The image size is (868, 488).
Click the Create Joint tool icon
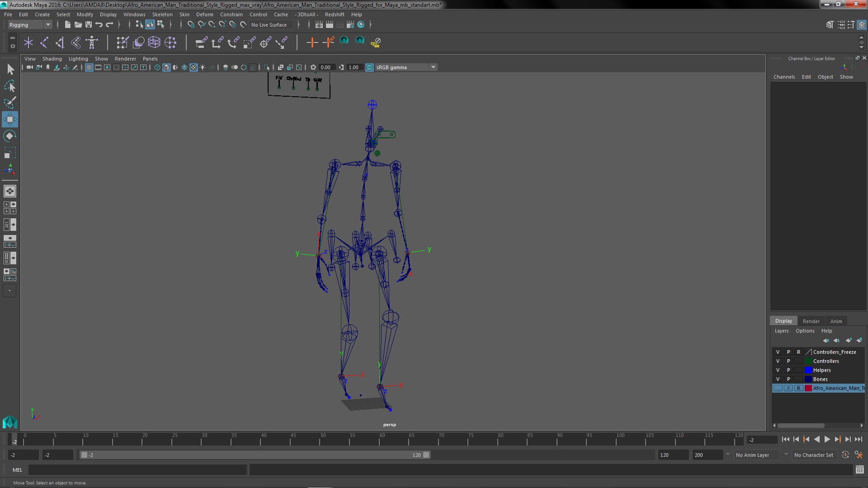pyautogui.click(x=44, y=42)
